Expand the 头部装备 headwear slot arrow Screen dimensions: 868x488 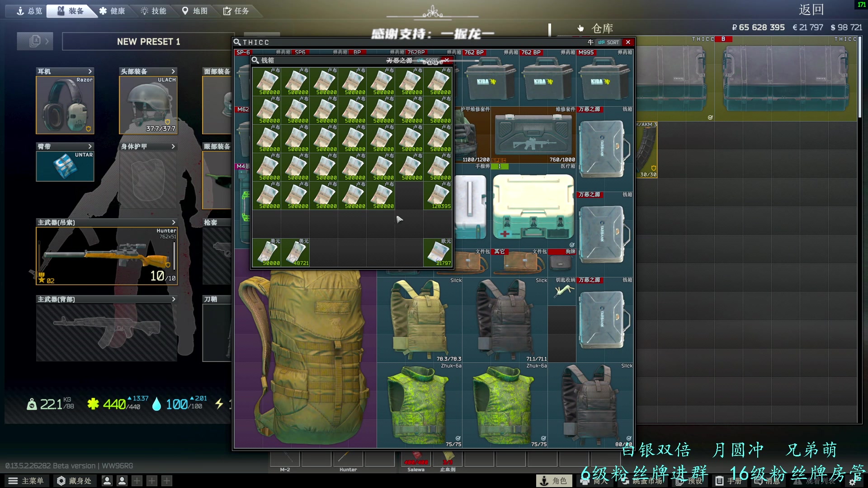[173, 71]
